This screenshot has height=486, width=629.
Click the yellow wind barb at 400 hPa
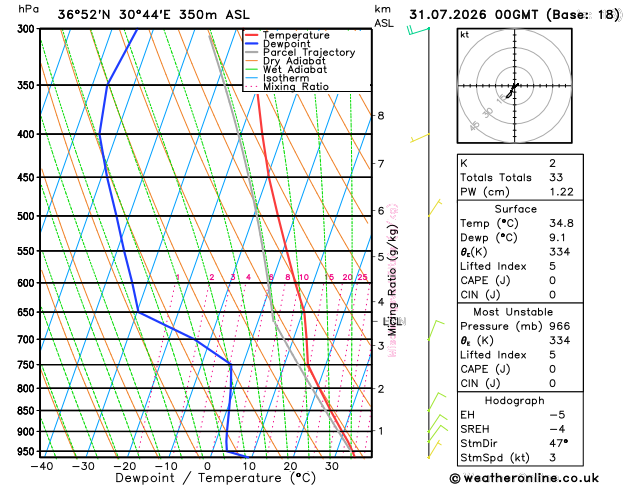[420, 138]
